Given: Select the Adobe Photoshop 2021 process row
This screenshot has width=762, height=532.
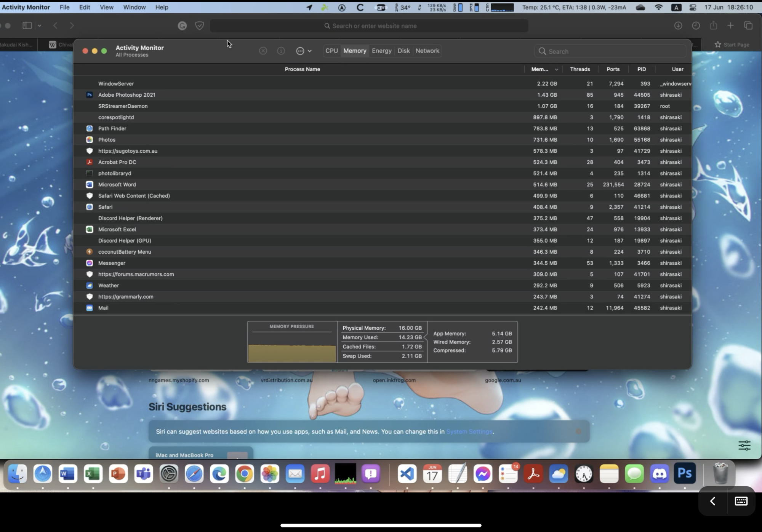Looking at the screenshot, I should coord(127,95).
